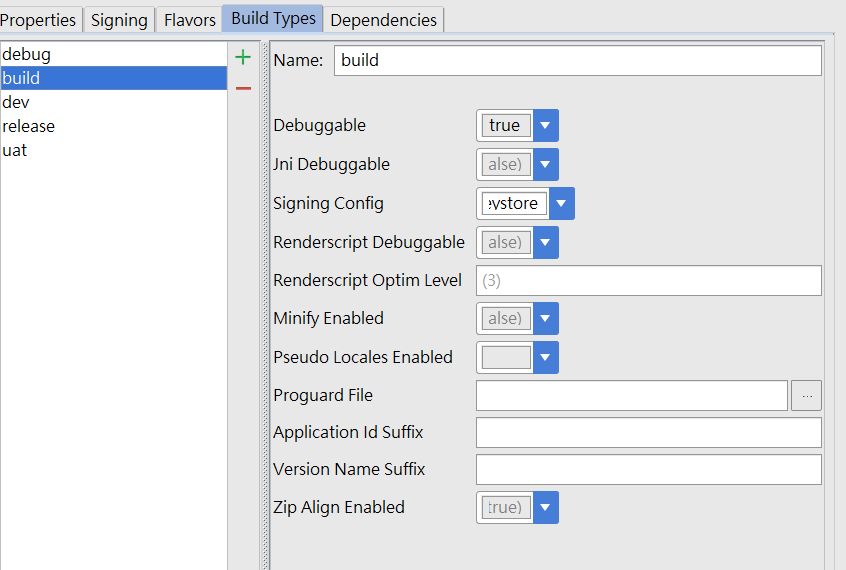Screen dimensions: 846x570
Task: Open the Signing Config dropdown
Action: [561, 203]
